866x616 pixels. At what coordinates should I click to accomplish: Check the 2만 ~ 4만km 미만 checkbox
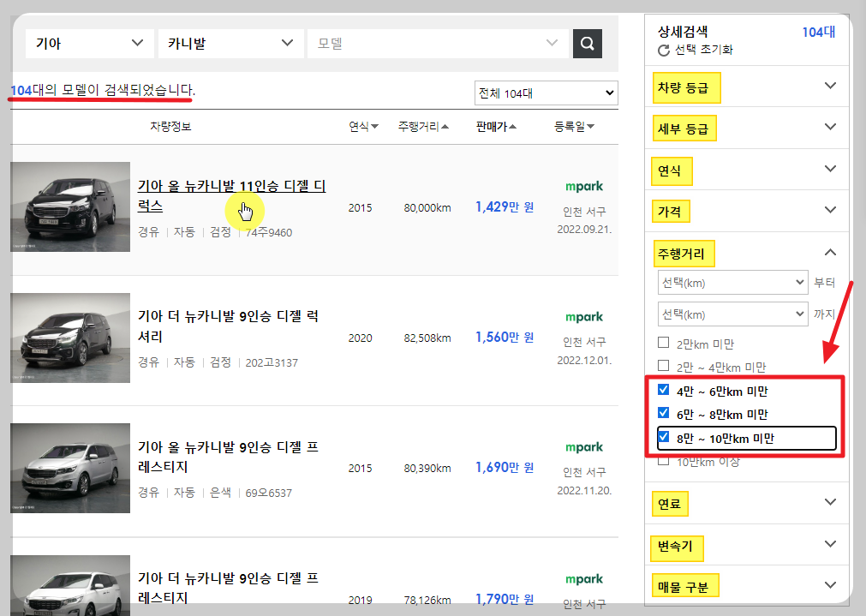[663, 366]
